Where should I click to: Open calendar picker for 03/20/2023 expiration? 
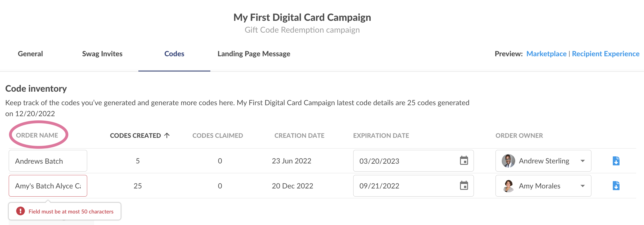464,161
